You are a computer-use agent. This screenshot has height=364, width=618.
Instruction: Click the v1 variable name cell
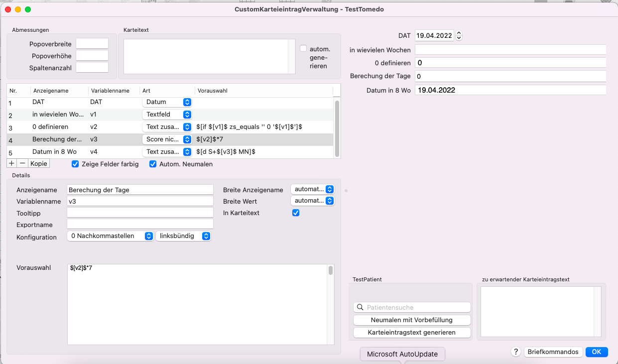coord(94,115)
